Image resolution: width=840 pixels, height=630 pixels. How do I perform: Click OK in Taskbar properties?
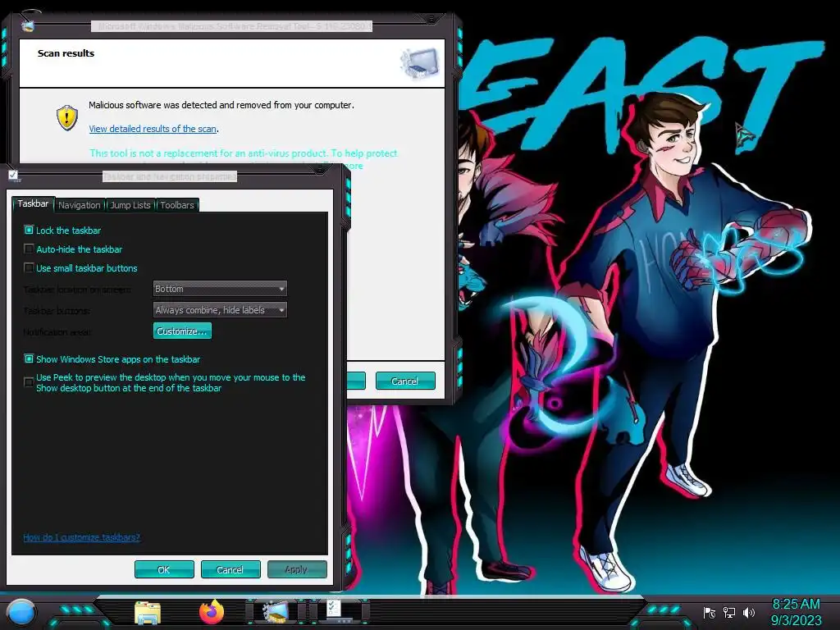[164, 569]
